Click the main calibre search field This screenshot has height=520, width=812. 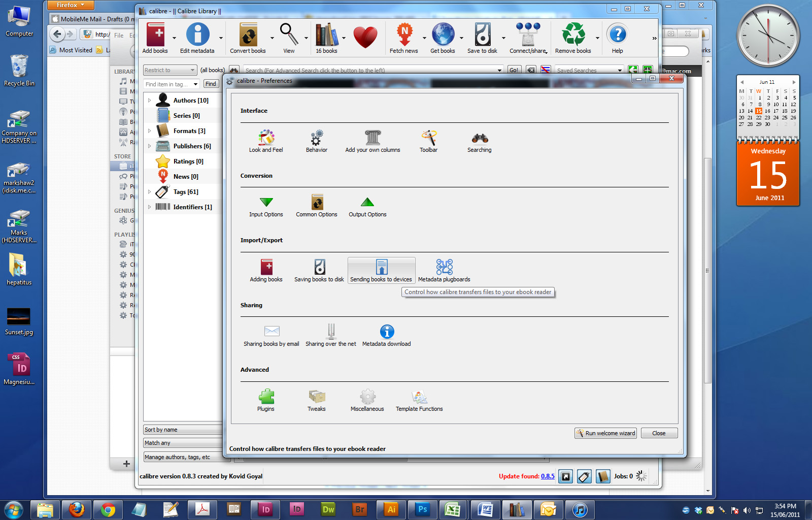click(373, 70)
